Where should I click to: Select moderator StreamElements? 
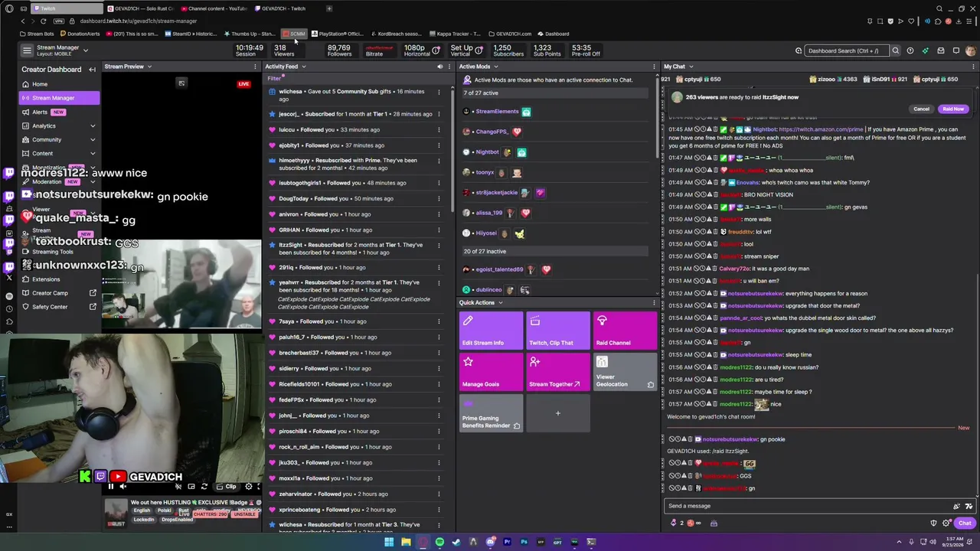[497, 112]
